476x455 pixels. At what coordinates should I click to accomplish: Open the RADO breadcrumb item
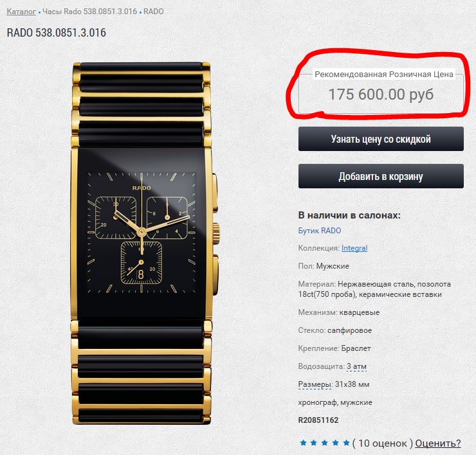pos(154,12)
